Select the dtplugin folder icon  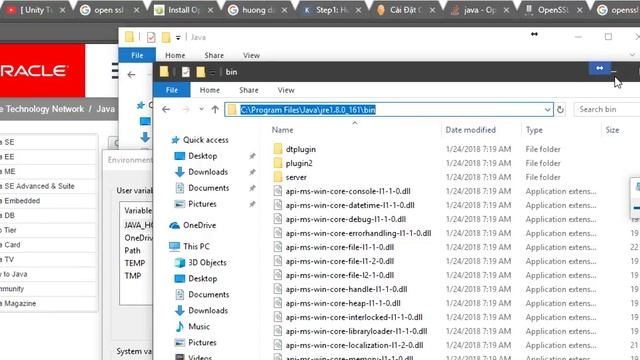278,149
